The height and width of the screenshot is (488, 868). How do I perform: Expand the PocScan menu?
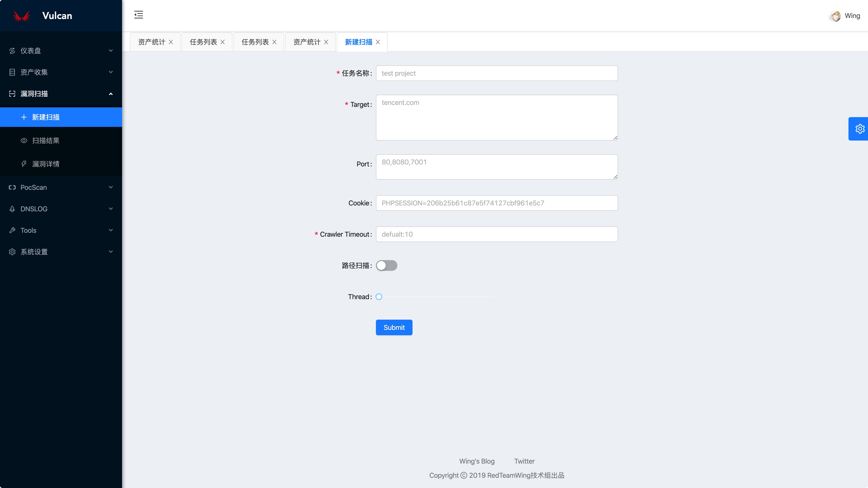tap(61, 187)
